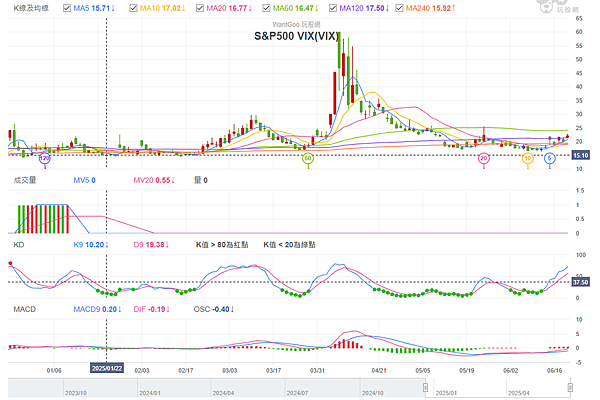Click the MV5 0 legend value
This screenshot has width=600, height=400.
(x=85, y=180)
